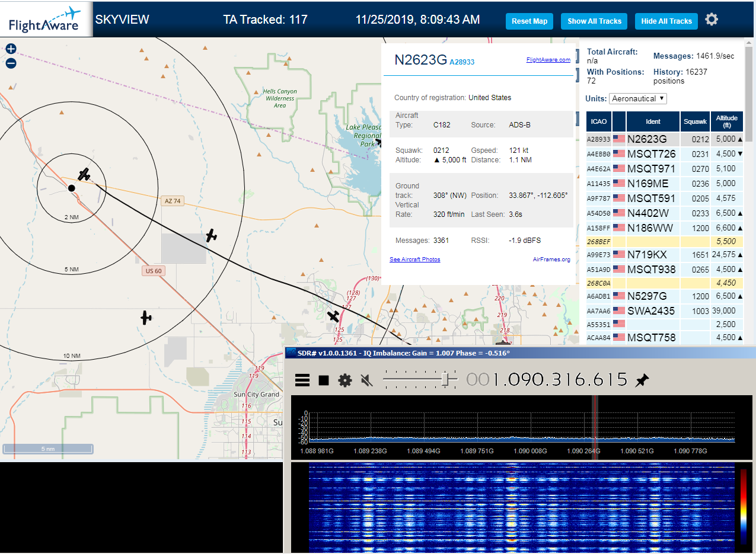Select aircraft icon below 5 NM ring

tap(146, 318)
